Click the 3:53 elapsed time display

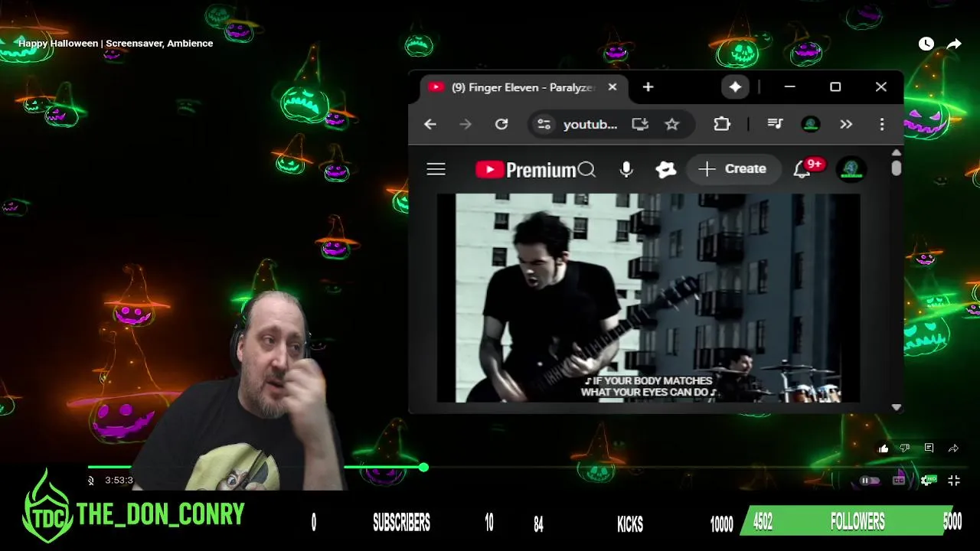[x=119, y=481]
